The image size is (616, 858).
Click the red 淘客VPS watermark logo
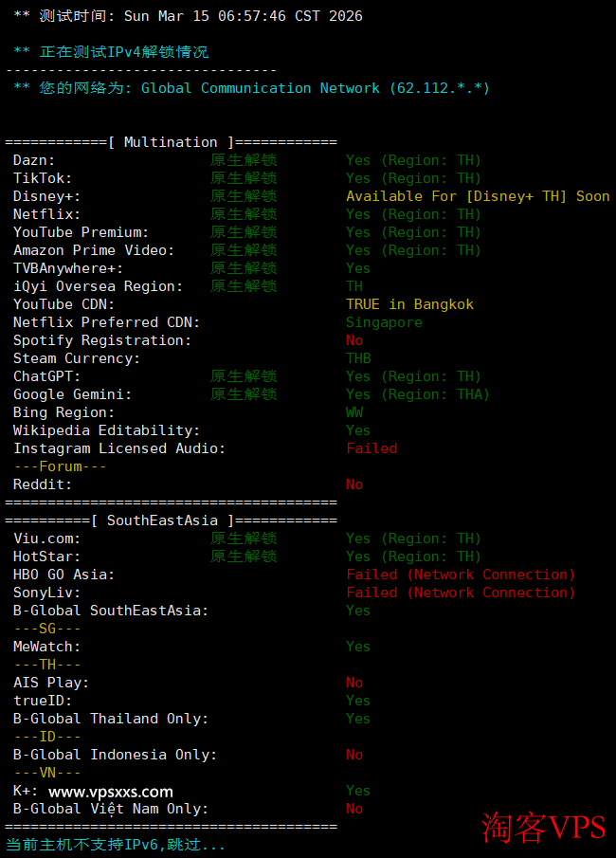tap(543, 827)
